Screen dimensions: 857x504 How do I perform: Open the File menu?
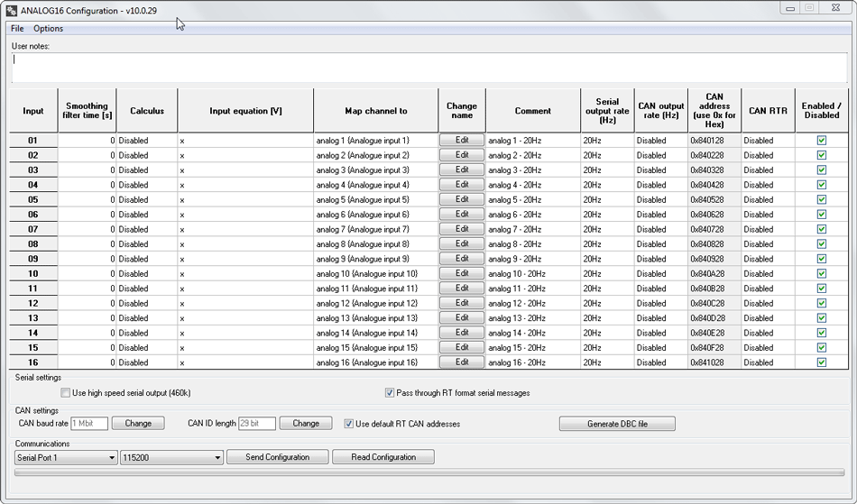17,29
